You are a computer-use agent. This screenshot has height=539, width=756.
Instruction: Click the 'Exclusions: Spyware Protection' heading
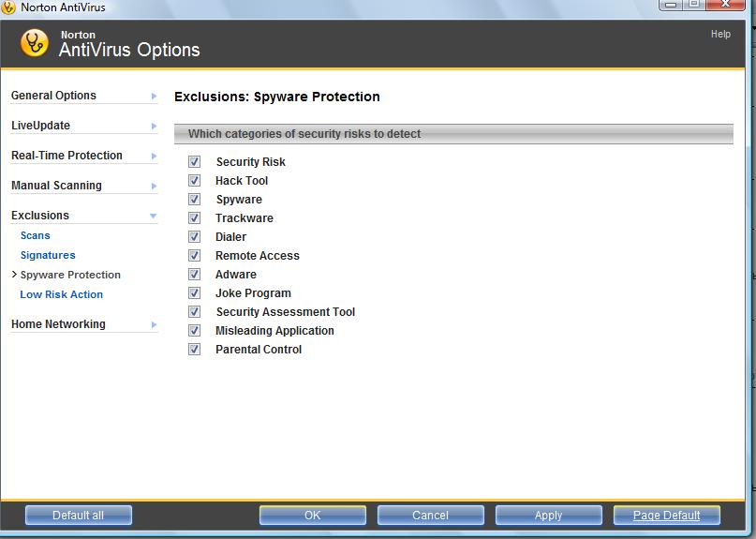click(x=277, y=97)
